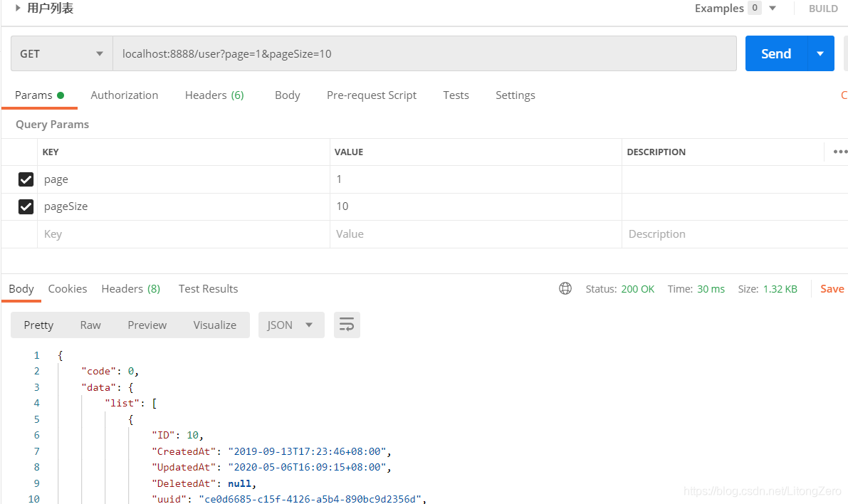Expand the 用户列表 request description arrow

(18, 8)
